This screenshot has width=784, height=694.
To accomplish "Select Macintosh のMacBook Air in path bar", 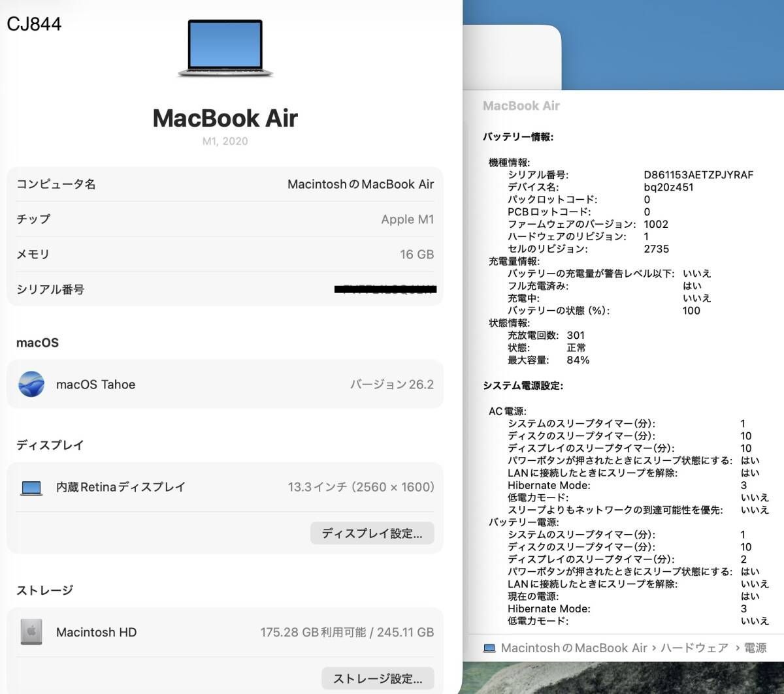I will click(x=574, y=648).
